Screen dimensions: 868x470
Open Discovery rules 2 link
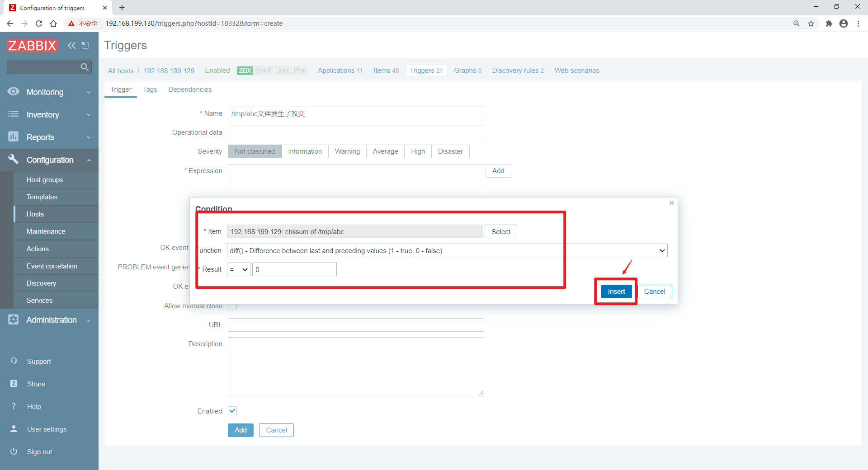[518, 70]
